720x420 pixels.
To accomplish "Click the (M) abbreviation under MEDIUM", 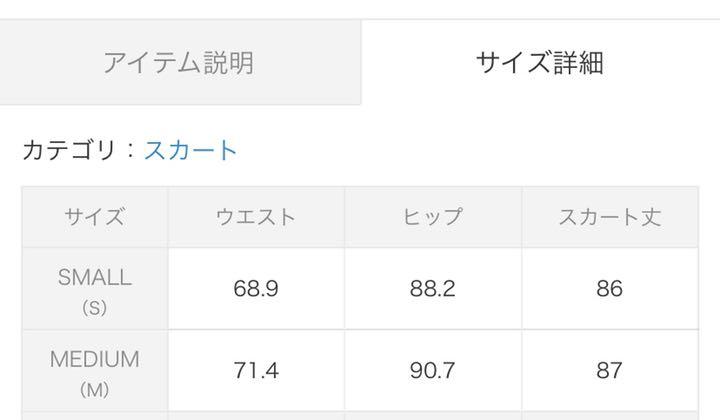I will [95, 390].
